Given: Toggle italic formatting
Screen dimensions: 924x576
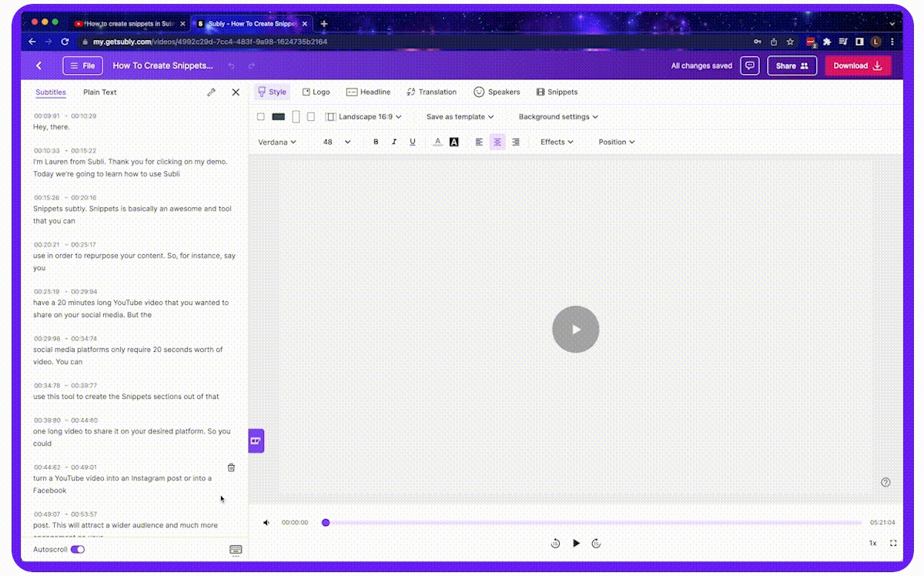Looking at the screenshot, I should (394, 142).
